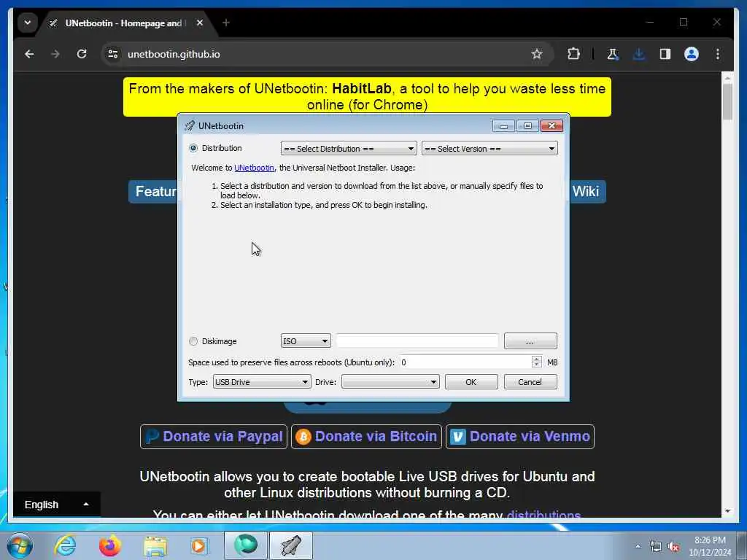Open the site information icon in address bar
The image size is (747, 560).
tap(113, 54)
